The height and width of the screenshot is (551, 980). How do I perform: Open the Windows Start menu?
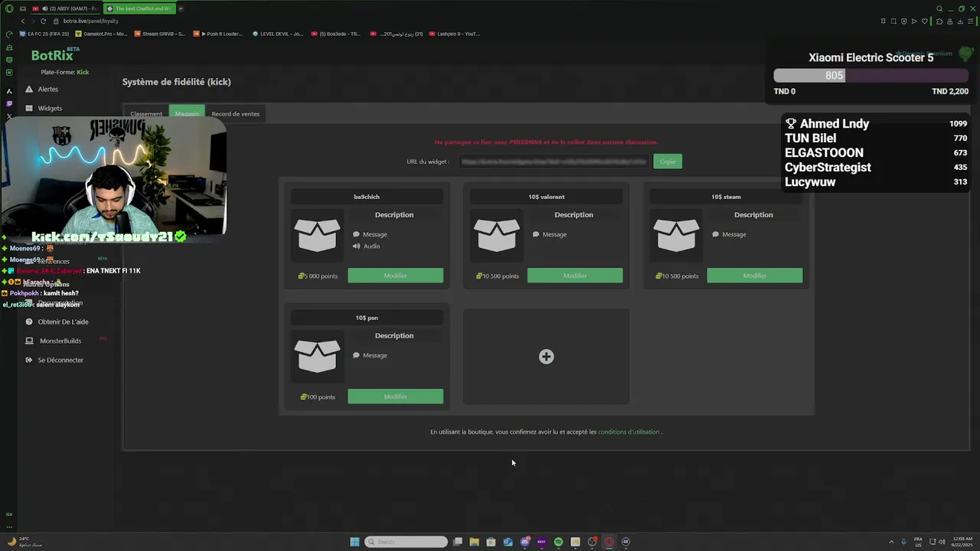tap(354, 542)
